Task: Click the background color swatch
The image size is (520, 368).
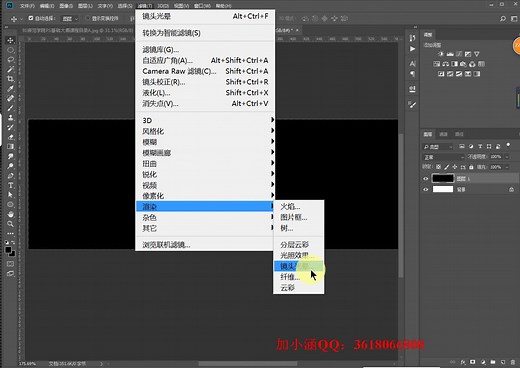Action: coord(13,254)
